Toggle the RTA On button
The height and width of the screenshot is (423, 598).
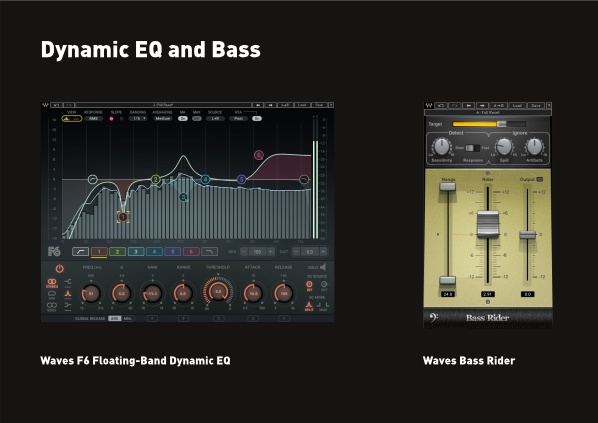[x=257, y=119]
